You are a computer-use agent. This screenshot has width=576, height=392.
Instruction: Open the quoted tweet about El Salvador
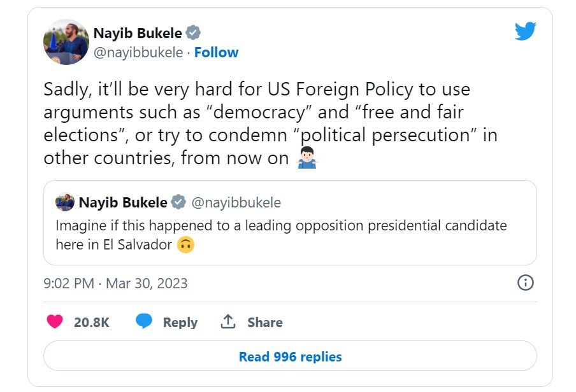pyautogui.click(x=290, y=223)
